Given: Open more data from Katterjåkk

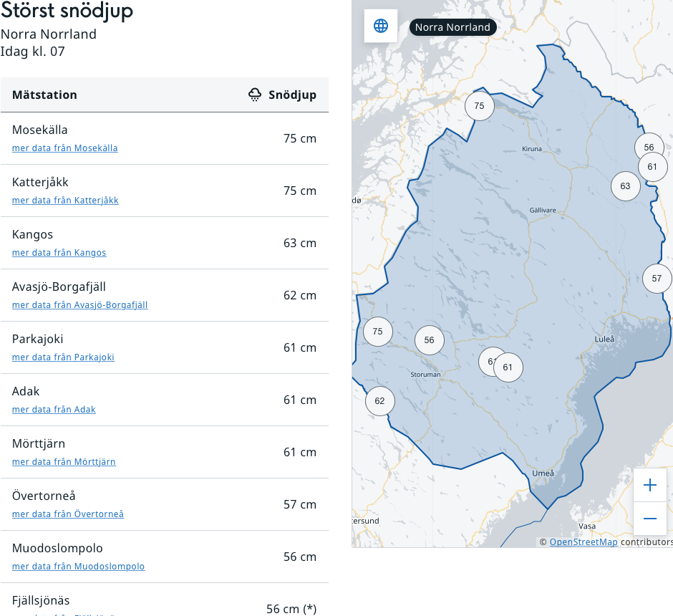Looking at the screenshot, I should [x=65, y=201].
